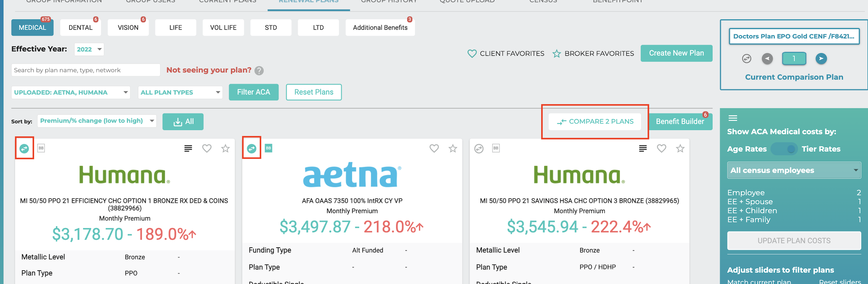Favorite the Aetna plan with heart icon
The height and width of the screenshot is (284, 868).
434,148
